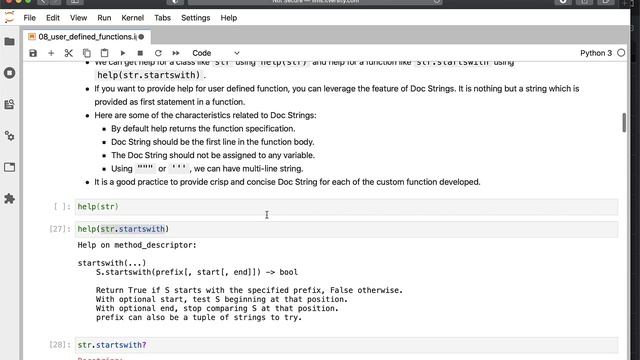Open the cell type Code dropdown
640x360 pixels.
(x=216, y=53)
